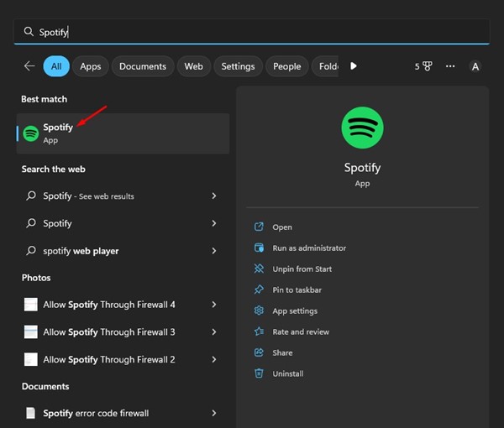This screenshot has height=428, width=504.
Task: Expand 'Allow Spotify Through Firewall 3' chevron
Action: [214, 332]
